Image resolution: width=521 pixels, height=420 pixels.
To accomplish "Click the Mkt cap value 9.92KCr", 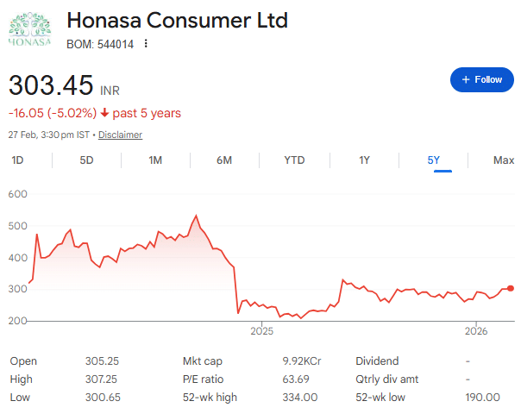I will pyautogui.click(x=302, y=361).
